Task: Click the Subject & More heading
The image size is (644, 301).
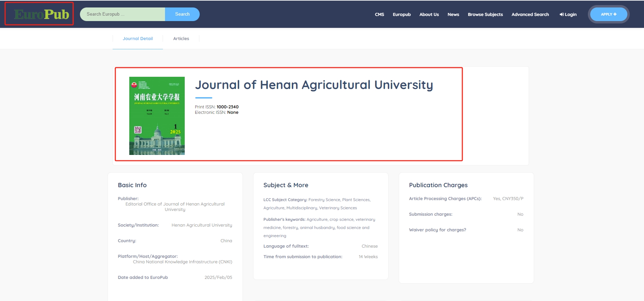Action: (x=286, y=185)
